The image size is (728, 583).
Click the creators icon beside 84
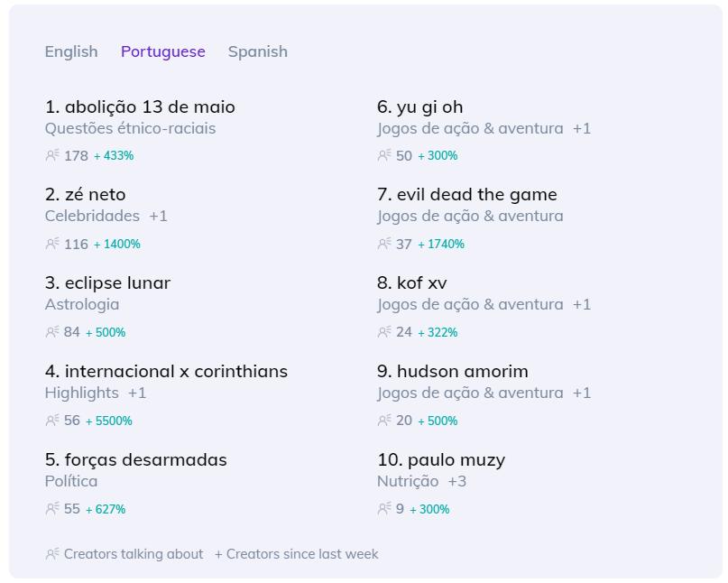tap(52, 332)
